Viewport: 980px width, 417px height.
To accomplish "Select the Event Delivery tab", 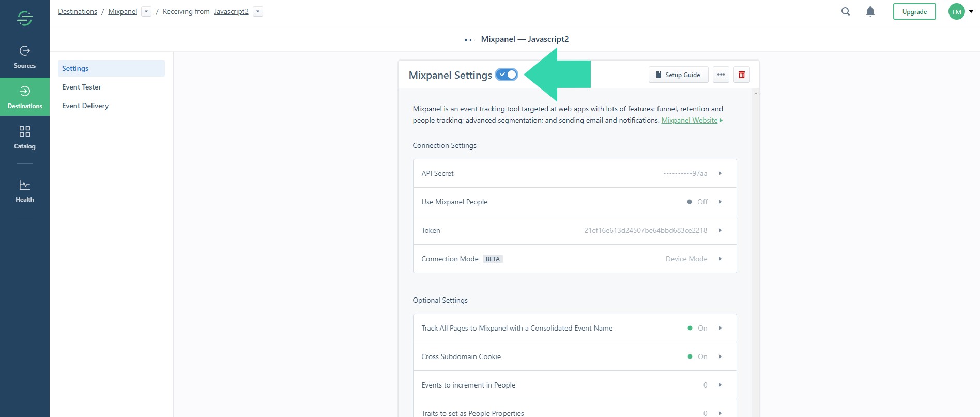I will point(85,106).
